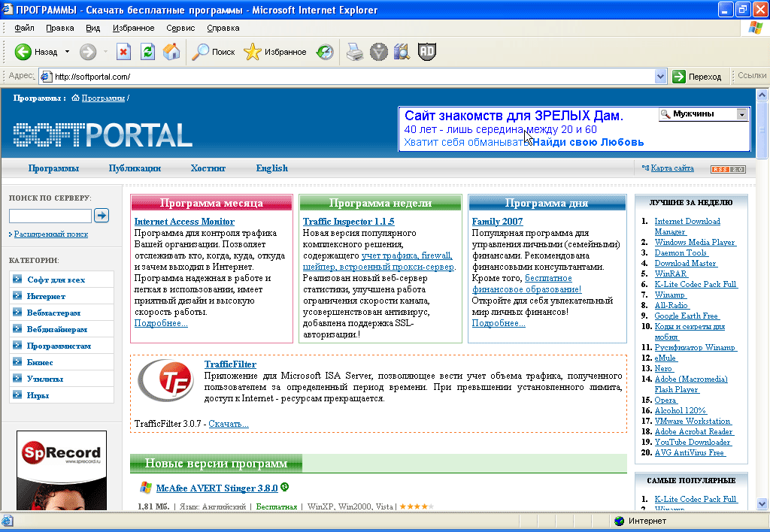Viewport: 770px width, 532px height.
Task: Open the Публикации navigation tab
Action: (135, 168)
